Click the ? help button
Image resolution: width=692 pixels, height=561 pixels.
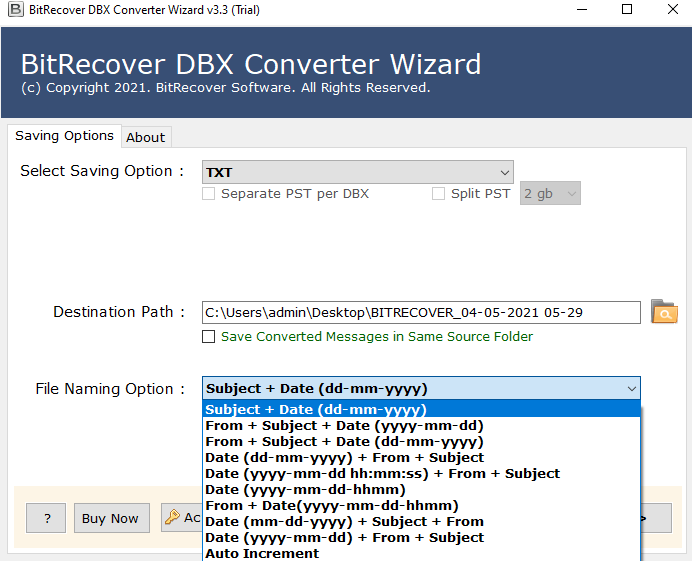click(x=46, y=518)
